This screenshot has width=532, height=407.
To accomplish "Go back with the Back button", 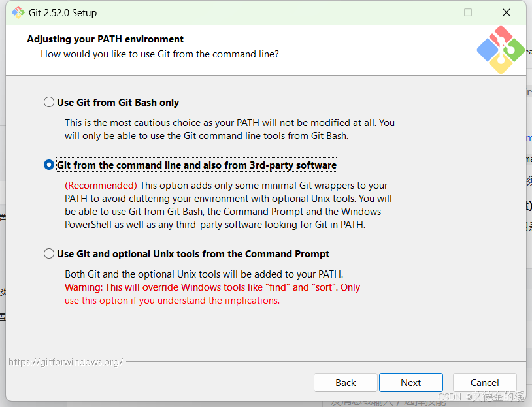I will 345,383.
